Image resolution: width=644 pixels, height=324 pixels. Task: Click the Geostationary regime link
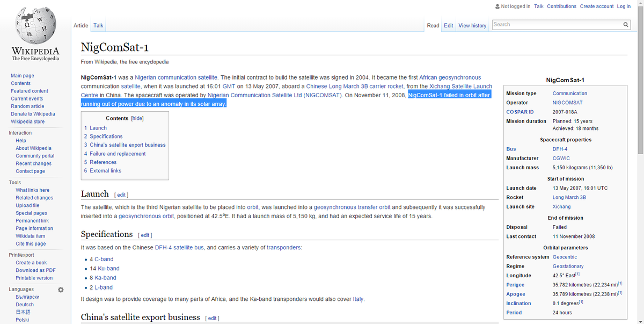[568, 267]
